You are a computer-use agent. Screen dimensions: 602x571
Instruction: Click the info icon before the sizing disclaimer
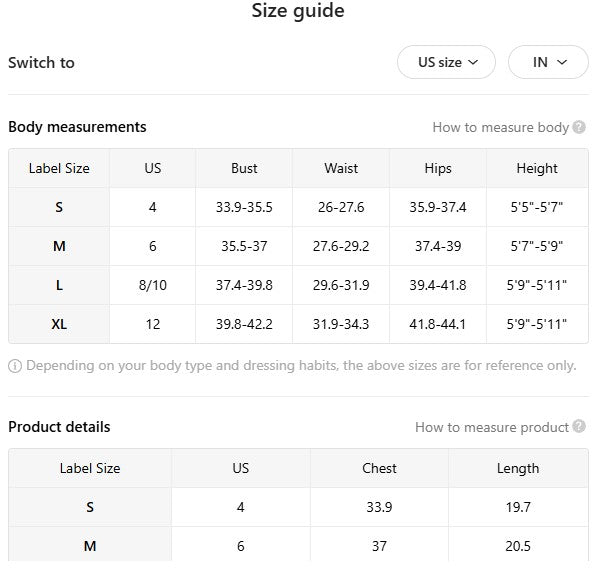coord(15,366)
